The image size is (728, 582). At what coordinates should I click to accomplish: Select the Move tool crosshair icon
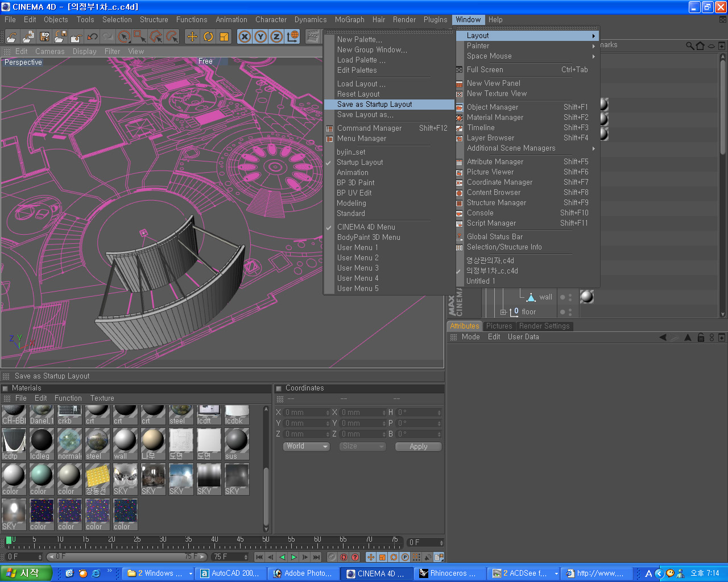click(x=192, y=37)
